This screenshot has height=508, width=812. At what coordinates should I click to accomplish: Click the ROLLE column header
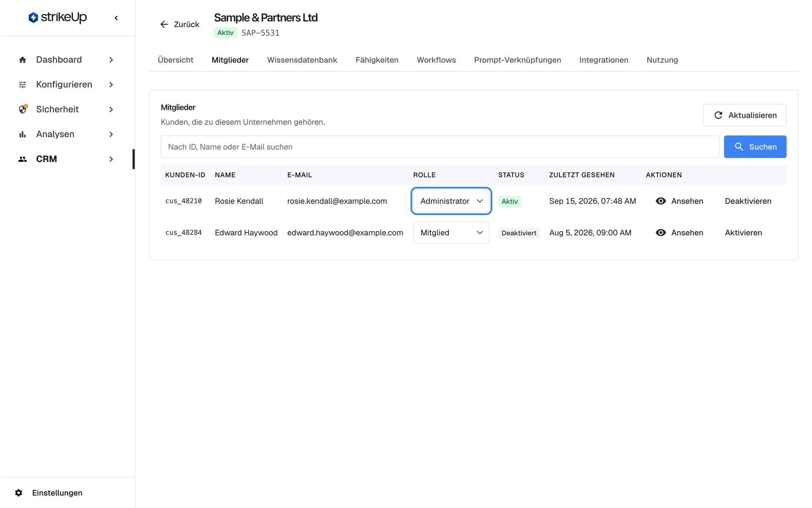[424, 175]
